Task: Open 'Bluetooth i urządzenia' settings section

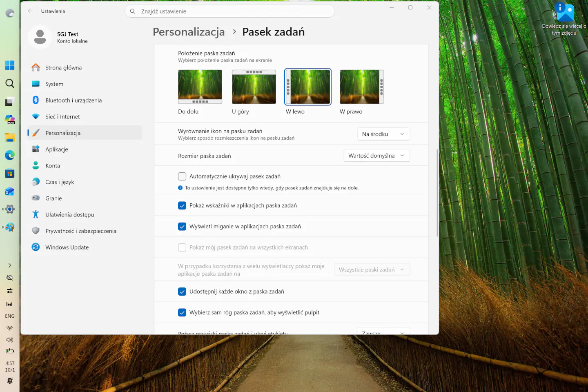Action: [x=85, y=100]
